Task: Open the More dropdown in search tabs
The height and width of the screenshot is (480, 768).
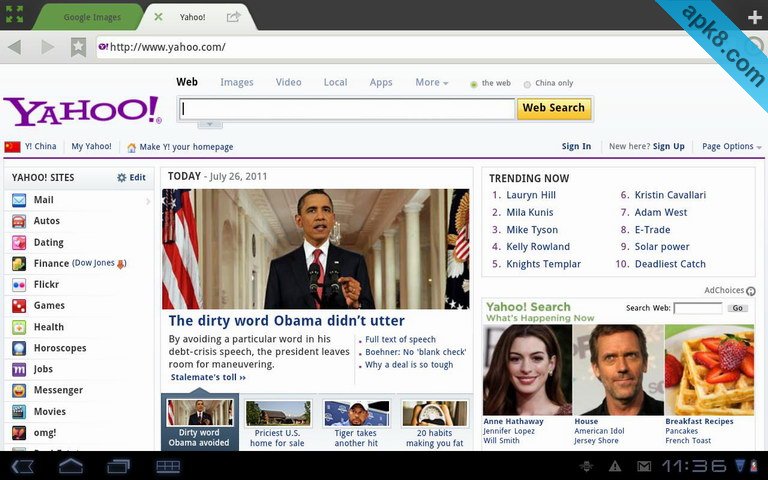Action: point(432,82)
